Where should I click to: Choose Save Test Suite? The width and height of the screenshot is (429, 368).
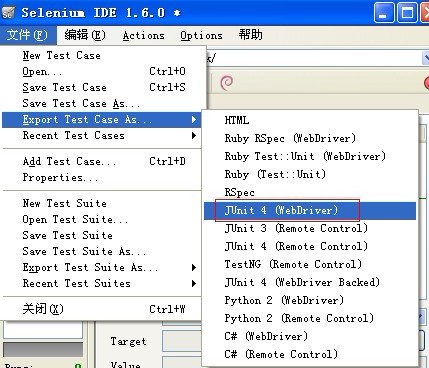pyautogui.click(x=102, y=235)
